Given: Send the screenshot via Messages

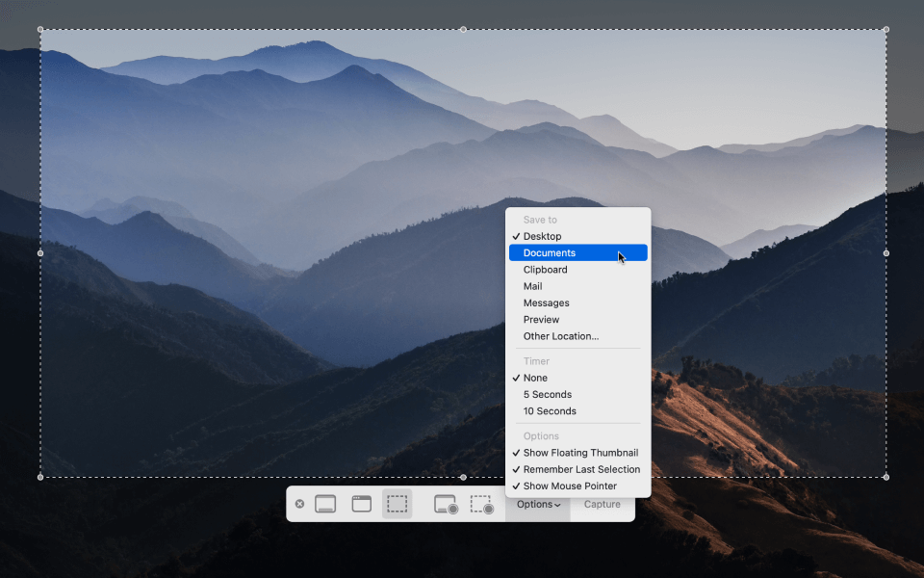Looking at the screenshot, I should click(546, 302).
